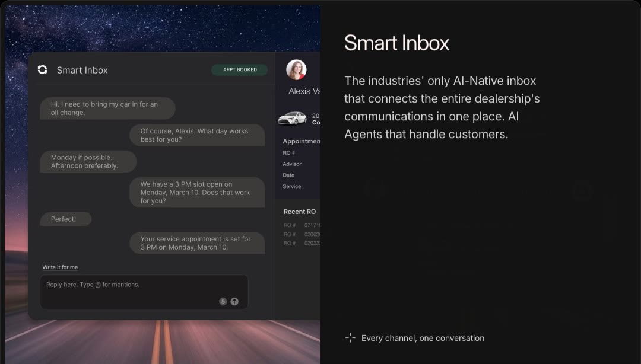Click the microphone icon in reply box

coord(223,302)
